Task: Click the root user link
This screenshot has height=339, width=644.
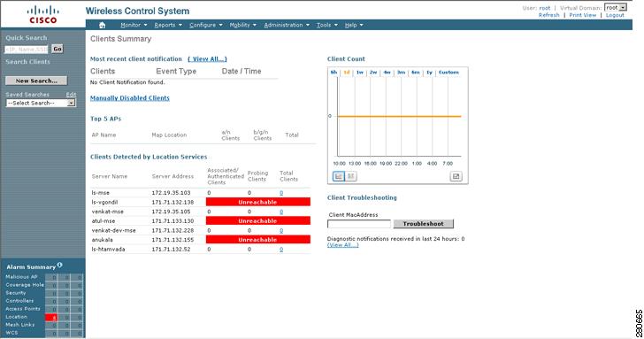Action: click(x=545, y=8)
